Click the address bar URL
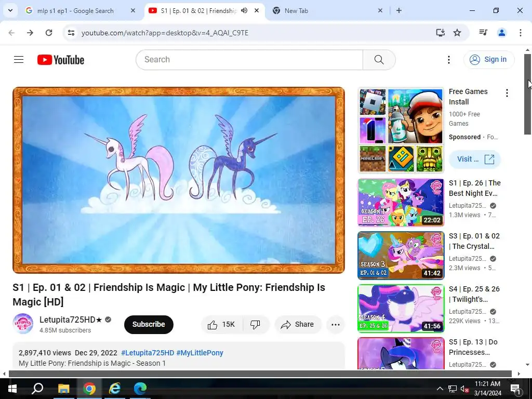532x399 pixels. click(x=165, y=33)
